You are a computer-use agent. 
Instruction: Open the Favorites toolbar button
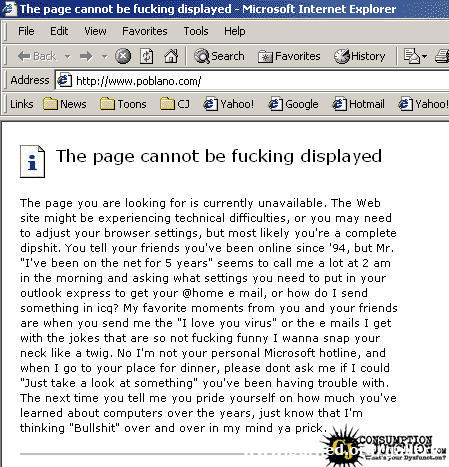pyautogui.click(x=289, y=56)
